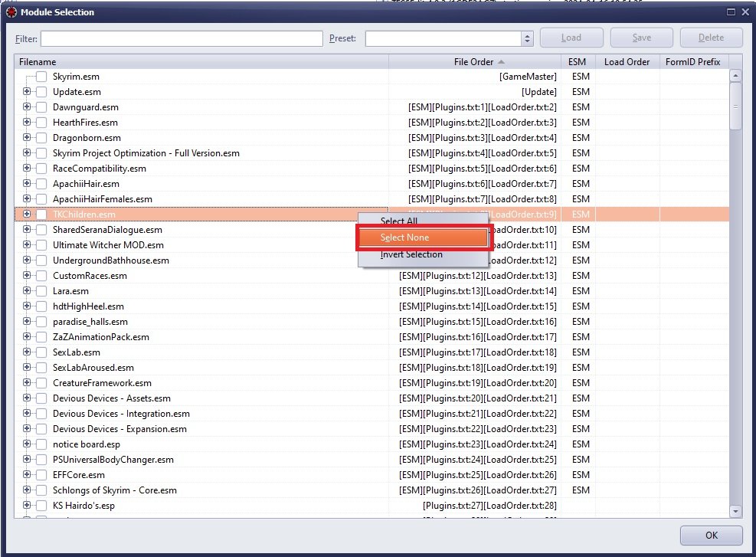
Task: Maximize the Module Selection window
Action: click(731, 12)
